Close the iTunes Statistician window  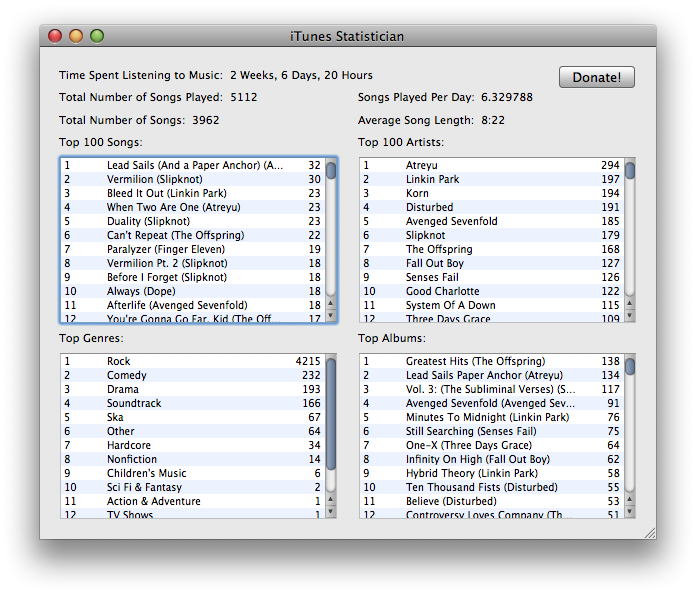[x=55, y=36]
